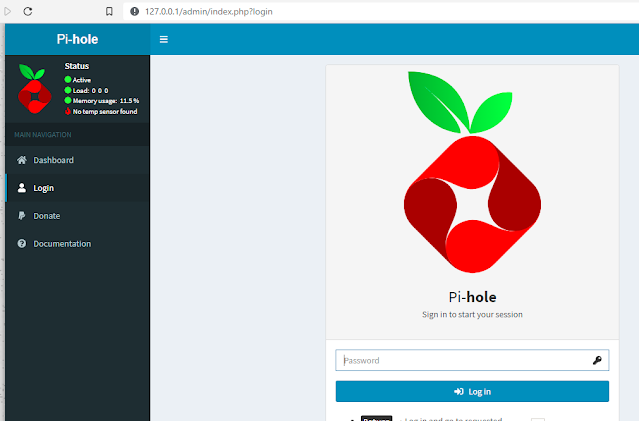This screenshot has height=421, width=639.
Task: Click the key icon in Password field
Action: pos(597,360)
